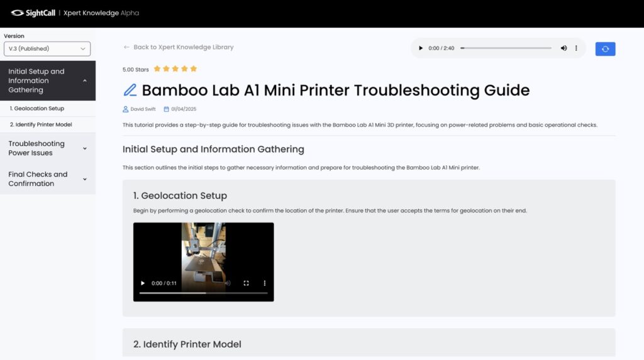Collapse Initial Setup and Information Gathering section
The height and width of the screenshot is (360, 644).
pos(48,80)
